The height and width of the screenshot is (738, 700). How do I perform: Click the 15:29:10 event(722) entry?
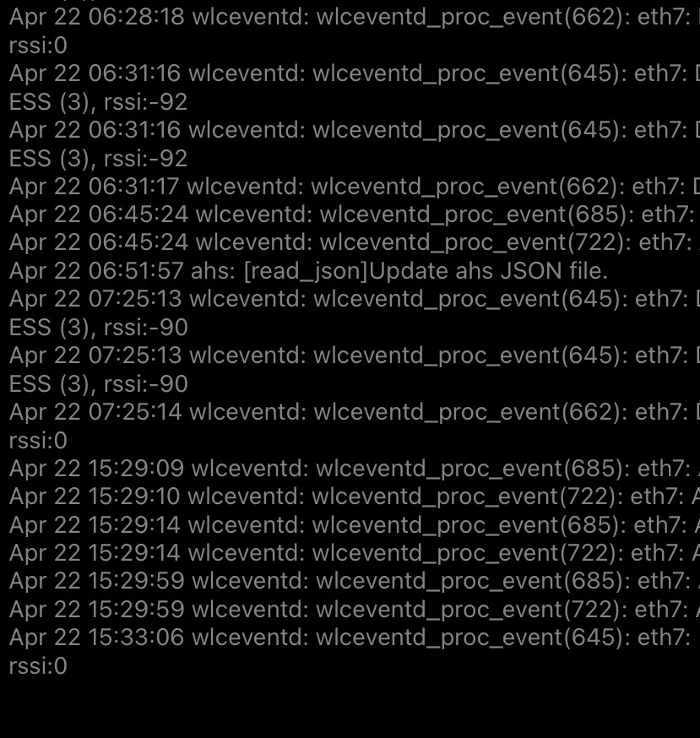tap(354, 497)
